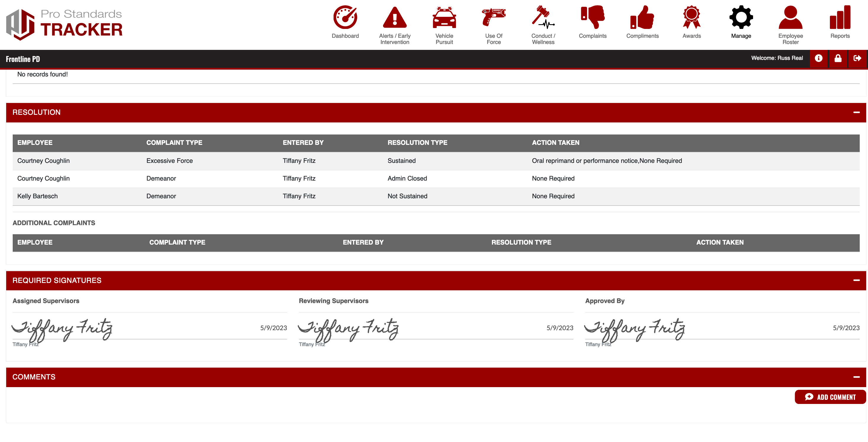Viewport: 868px width, 442px height.
Task: Click the logout arrow icon
Action: pyautogui.click(x=857, y=58)
